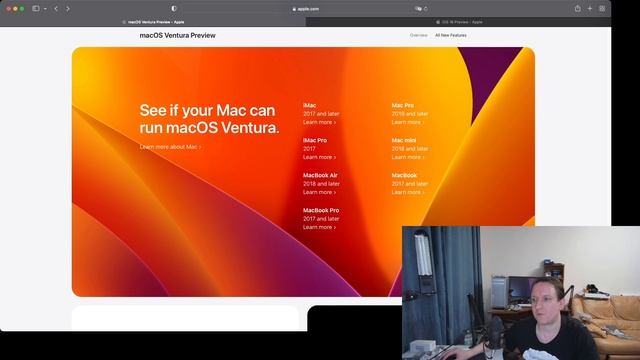The width and height of the screenshot is (640, 360).
Task: Open Learn more under MacBook Pro
Action: [319, 227]
